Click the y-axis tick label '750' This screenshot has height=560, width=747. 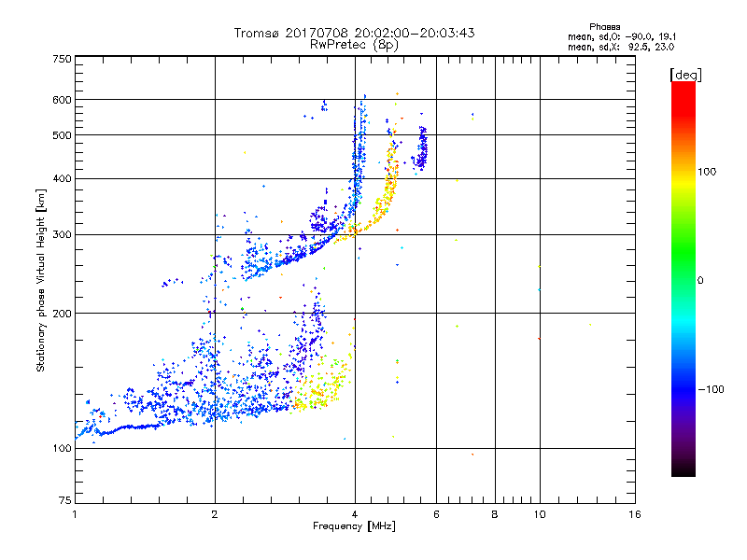(x=63, y=59)
